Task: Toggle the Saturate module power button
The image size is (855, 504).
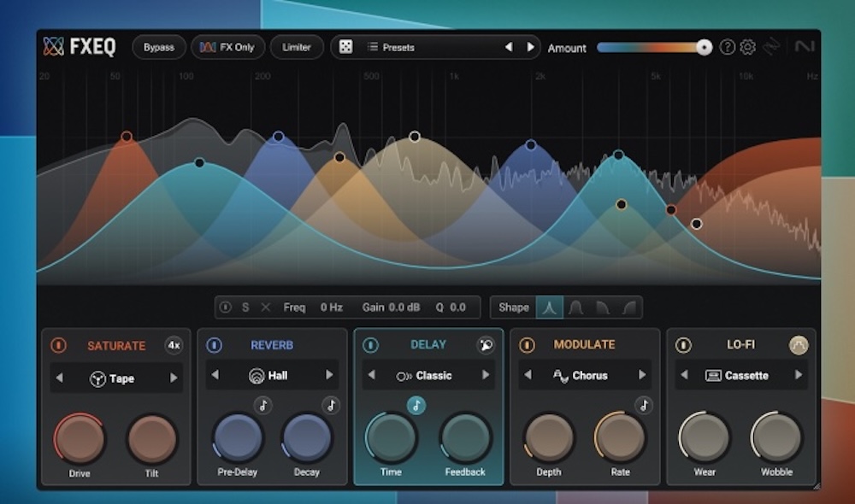Action: (58, 346)
